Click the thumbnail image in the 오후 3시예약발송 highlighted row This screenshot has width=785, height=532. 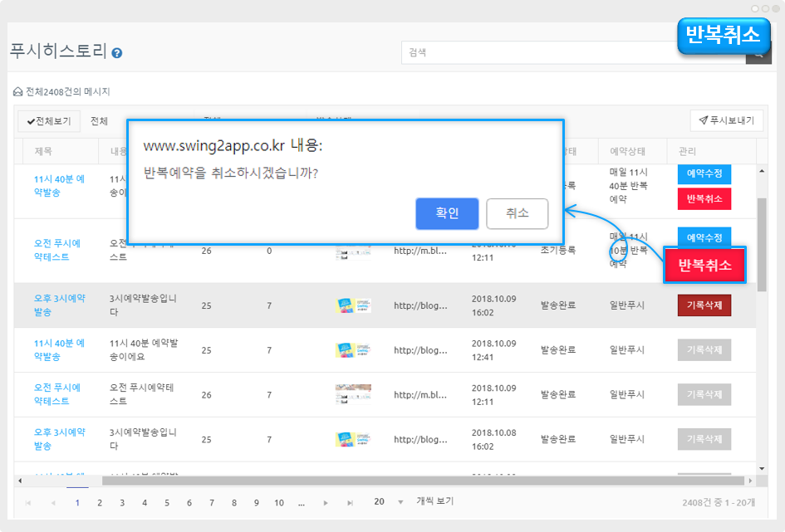click(353, 305)
